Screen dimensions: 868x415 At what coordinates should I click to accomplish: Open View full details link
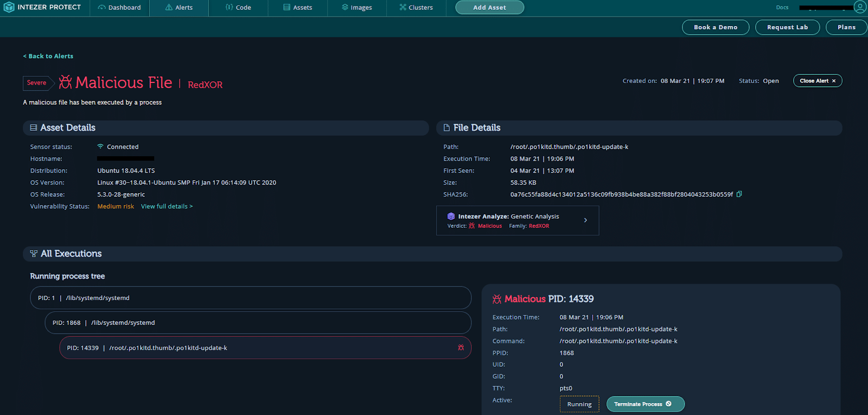click(167, 206)
